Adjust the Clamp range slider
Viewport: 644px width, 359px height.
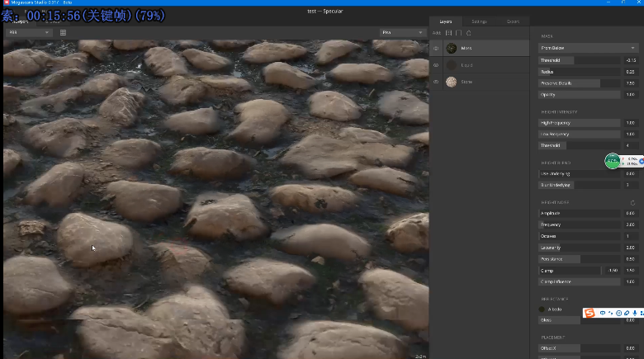(570, 271)
